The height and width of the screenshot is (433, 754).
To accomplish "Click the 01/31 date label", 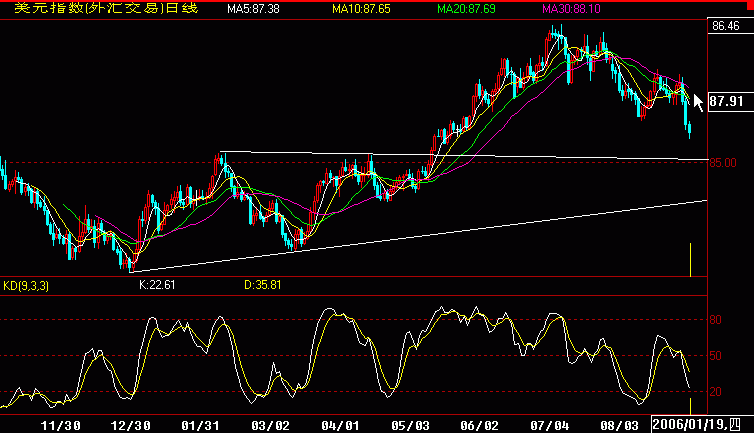I will pyautogui.click(x=201, y=426).
